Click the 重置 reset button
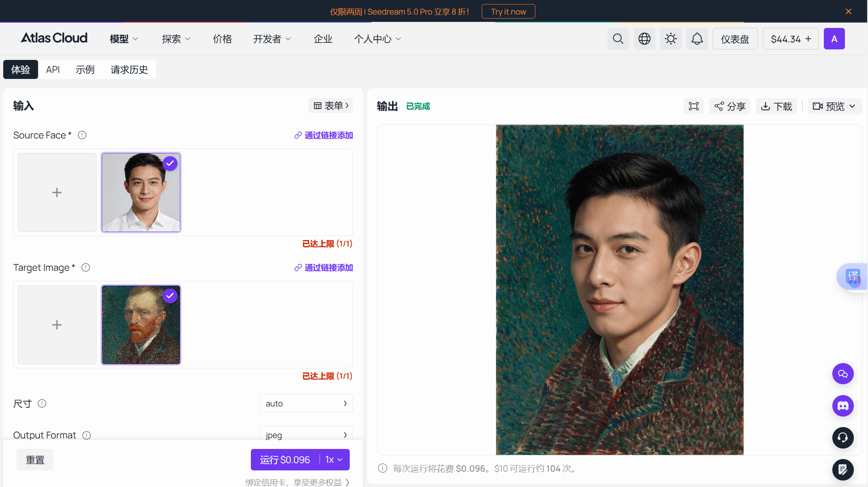868x487 pixels. [35, 460]
